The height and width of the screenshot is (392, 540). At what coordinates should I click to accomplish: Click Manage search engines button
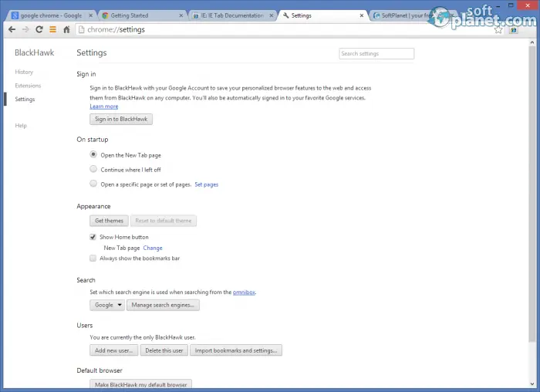pyautogui.click(x=163, y=305)
